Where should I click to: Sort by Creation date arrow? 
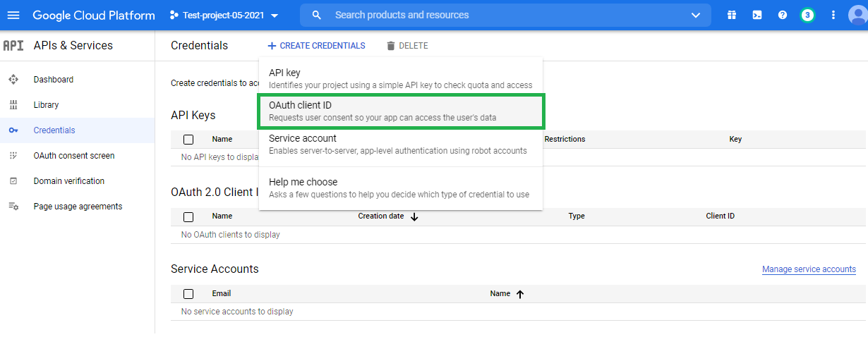pos(414,216)
